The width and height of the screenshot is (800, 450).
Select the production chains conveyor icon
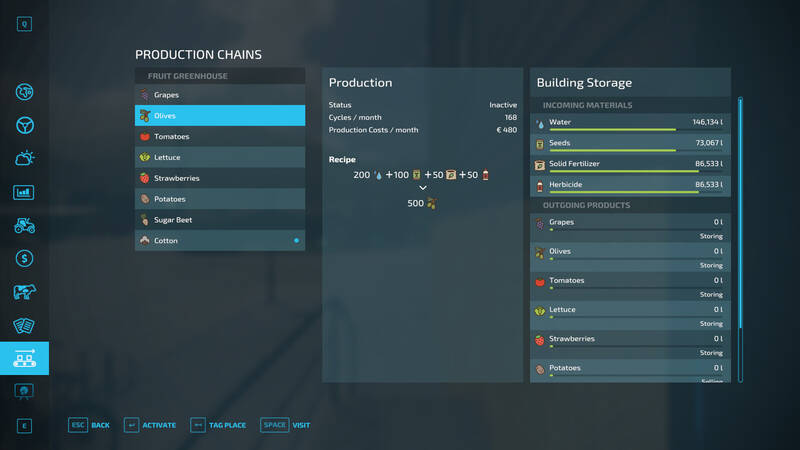pos(24,358)
